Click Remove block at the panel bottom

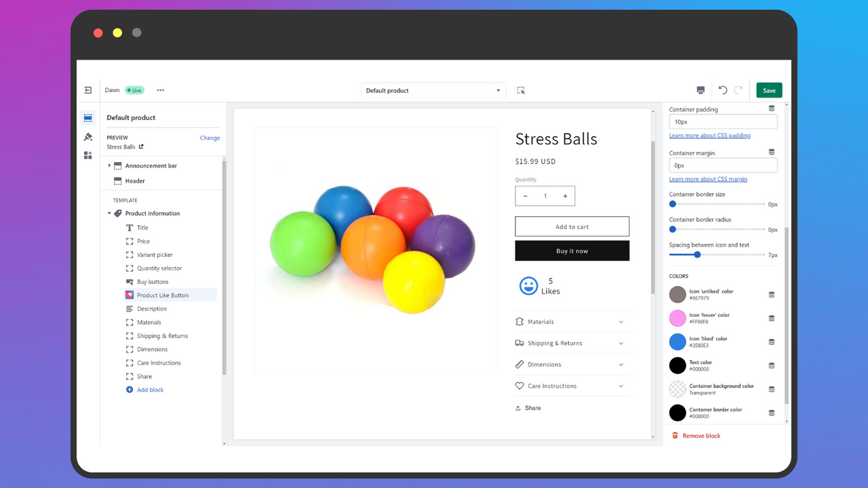(x=696, y=435)
